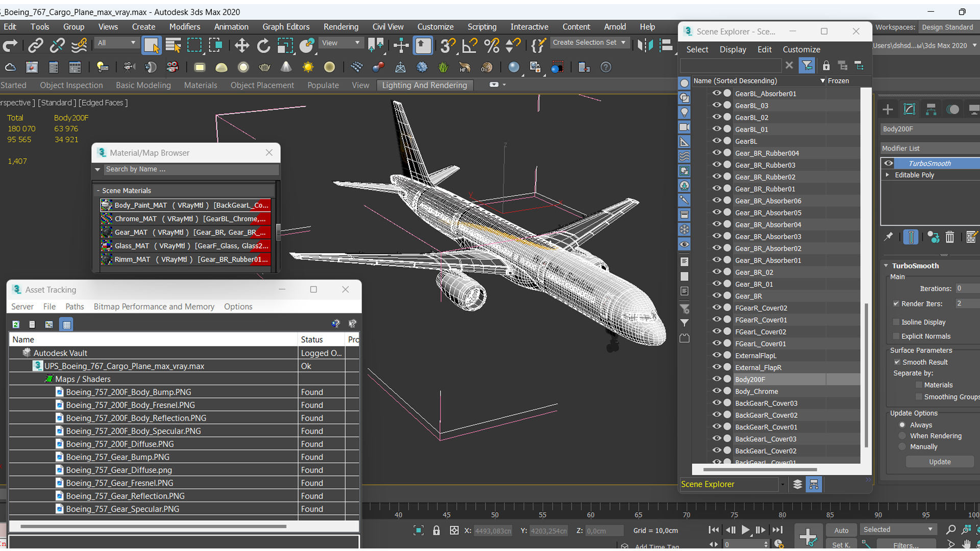The image size is (980, 551).
Task: Sort by Name column in Scene Explorer
Action: click(758, 81)
